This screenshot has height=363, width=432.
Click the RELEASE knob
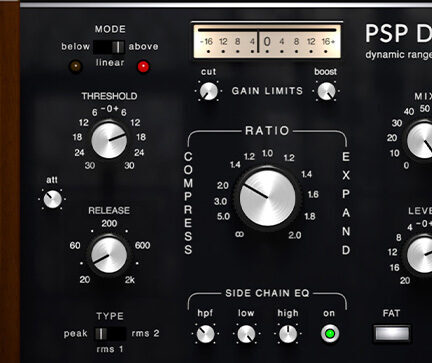pyautogui.click(x=109, y=255)
